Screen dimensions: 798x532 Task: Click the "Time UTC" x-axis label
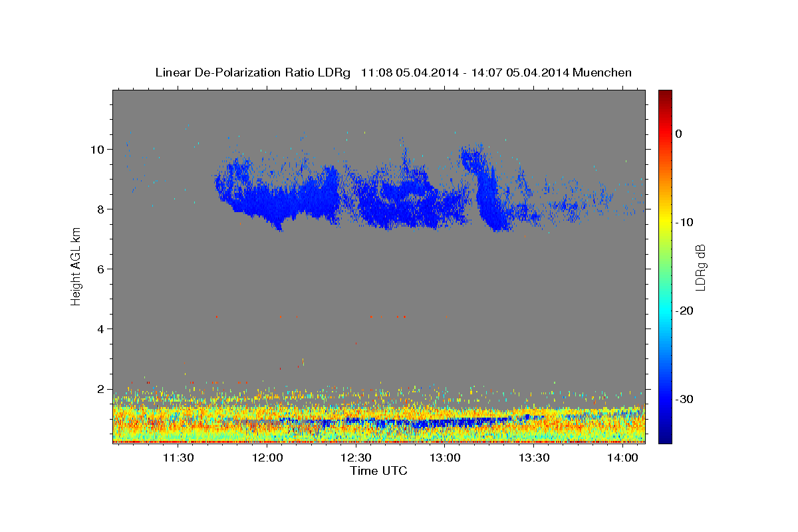point(378,471)
